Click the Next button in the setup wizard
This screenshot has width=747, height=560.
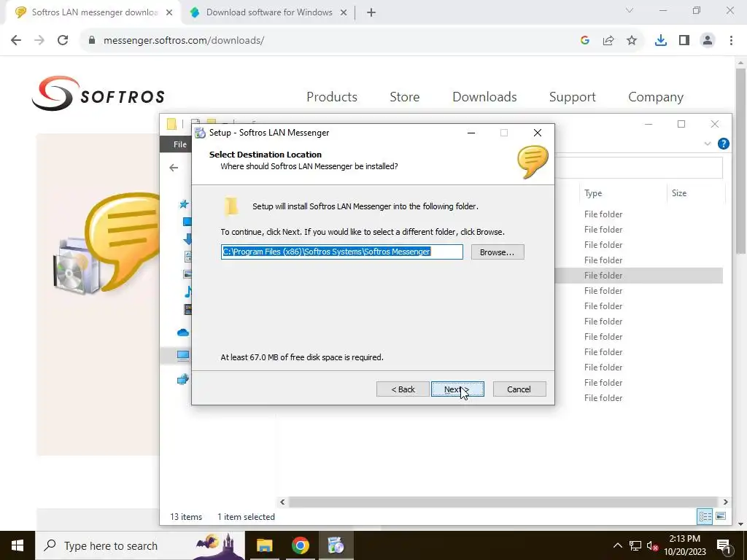457,389
